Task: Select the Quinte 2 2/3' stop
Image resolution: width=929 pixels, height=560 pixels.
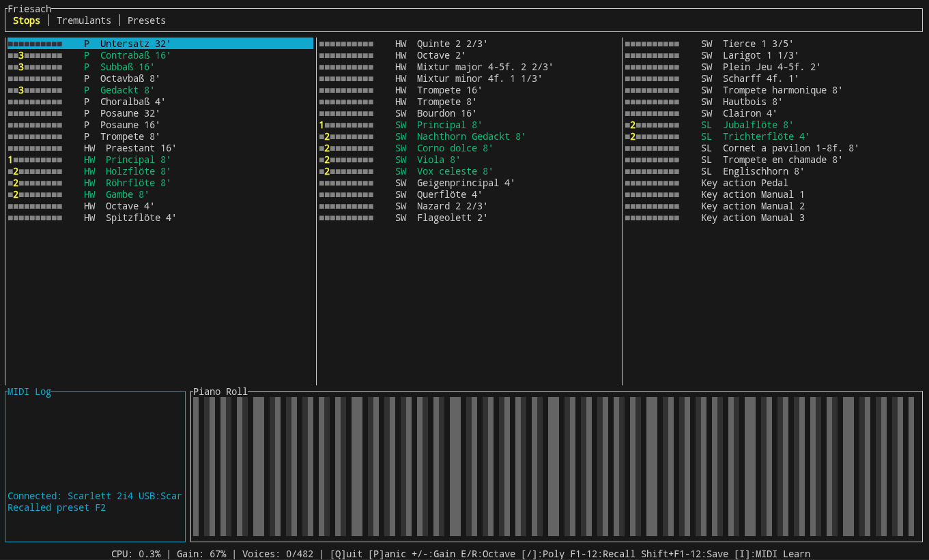Action: (469, 44)
